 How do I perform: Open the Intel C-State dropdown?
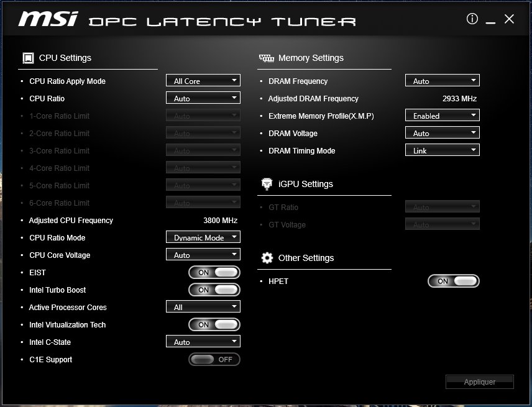coord(203,342)
